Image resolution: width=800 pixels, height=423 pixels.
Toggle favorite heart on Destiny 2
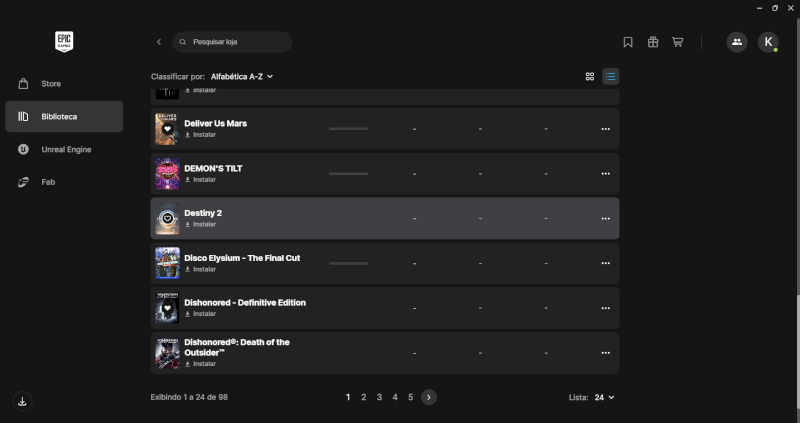tap(167, 219)
